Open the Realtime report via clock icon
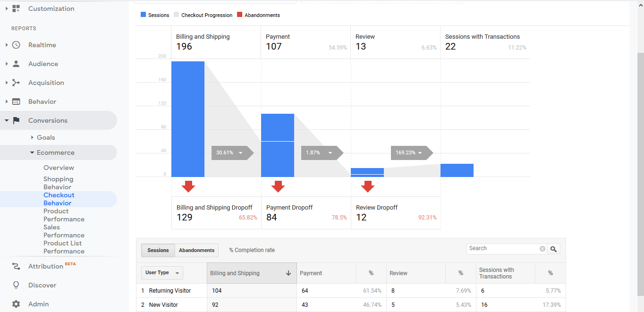 (x=16, y=45)
